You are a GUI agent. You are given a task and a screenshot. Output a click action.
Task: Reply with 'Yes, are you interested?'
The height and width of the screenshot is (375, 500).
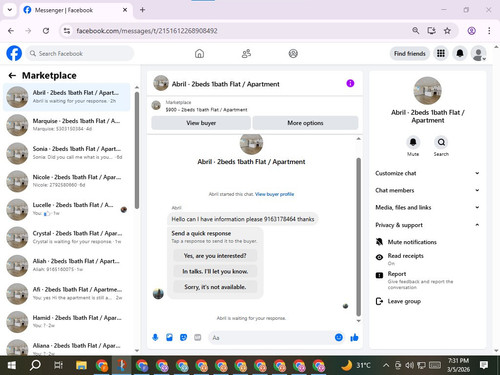click(215, 256)
